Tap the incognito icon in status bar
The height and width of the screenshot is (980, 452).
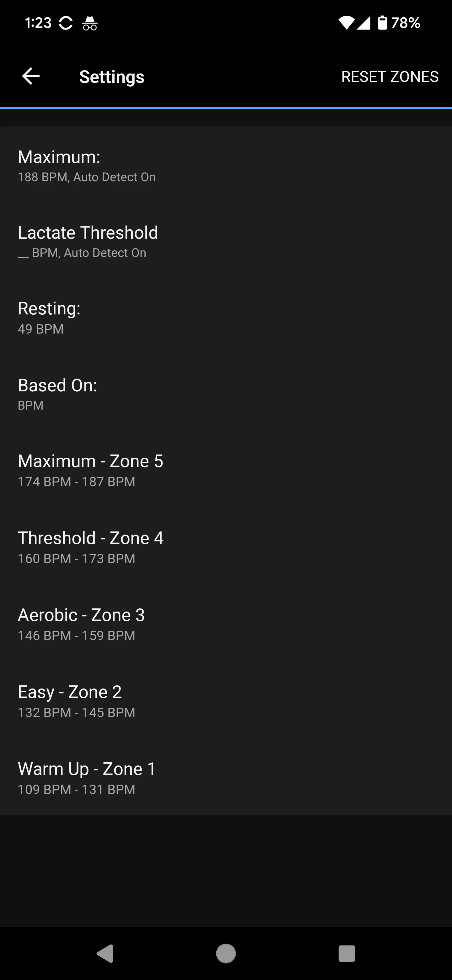pos(90,23)
